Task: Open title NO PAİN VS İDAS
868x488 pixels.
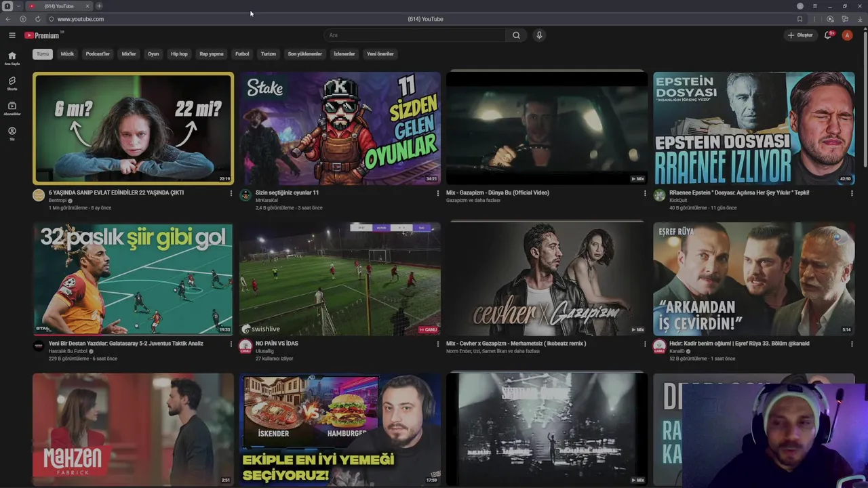Action: [277, 343]
